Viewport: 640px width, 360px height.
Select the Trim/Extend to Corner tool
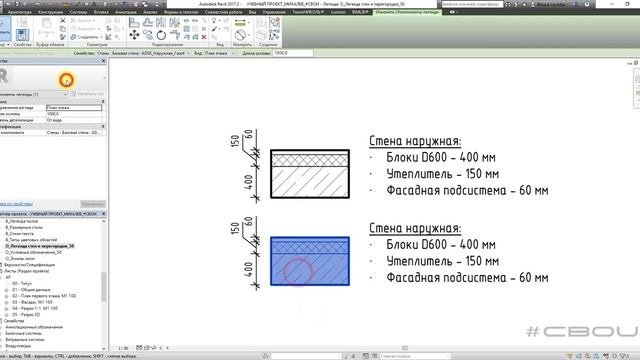click(175, 36)
